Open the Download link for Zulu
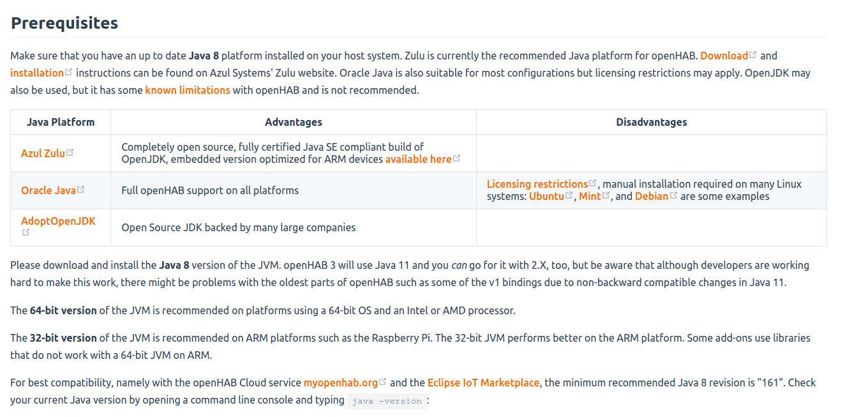This screenshot has width=868, height=417. coord(724,56)
